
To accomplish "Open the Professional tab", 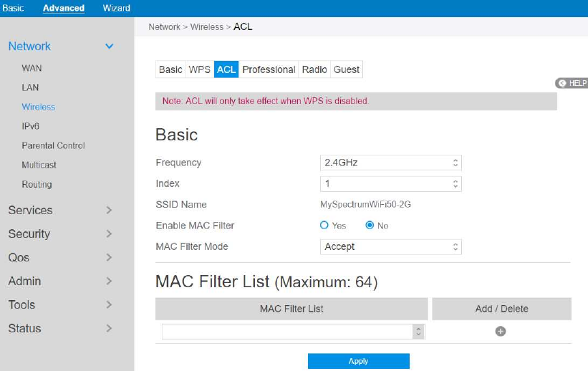I will (269, 69).
